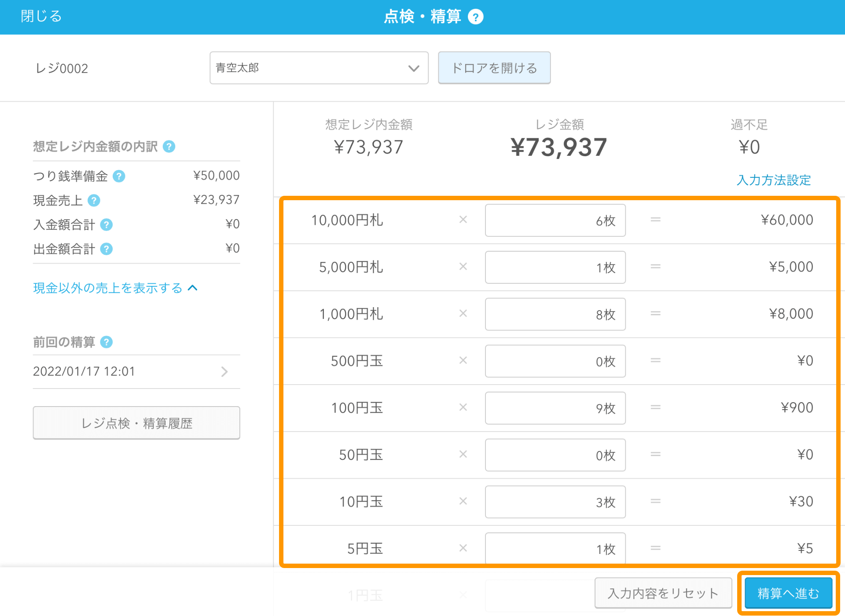
Task: Click the 100円玉 quantity input showing 9枚
Action: pyautogui.click(x=555, y=408)
